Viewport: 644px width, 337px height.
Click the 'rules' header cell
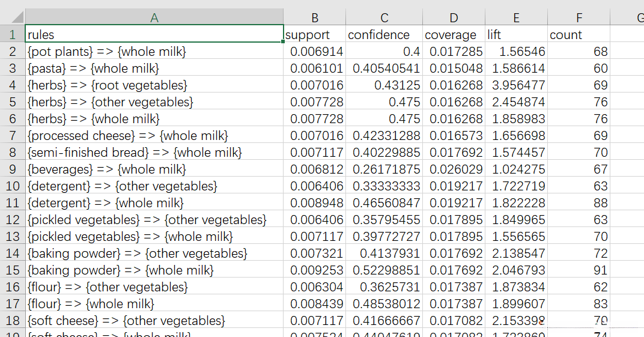point(154,35)
